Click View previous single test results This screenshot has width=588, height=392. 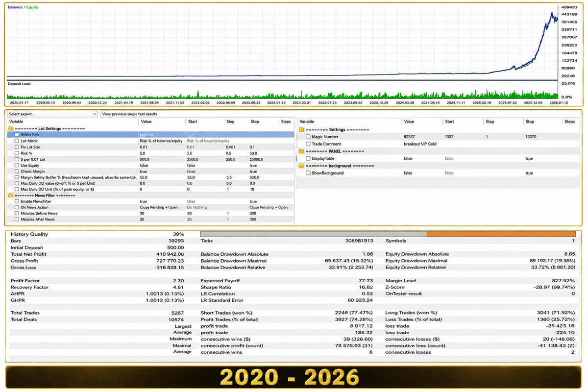(x=129, y=114)
